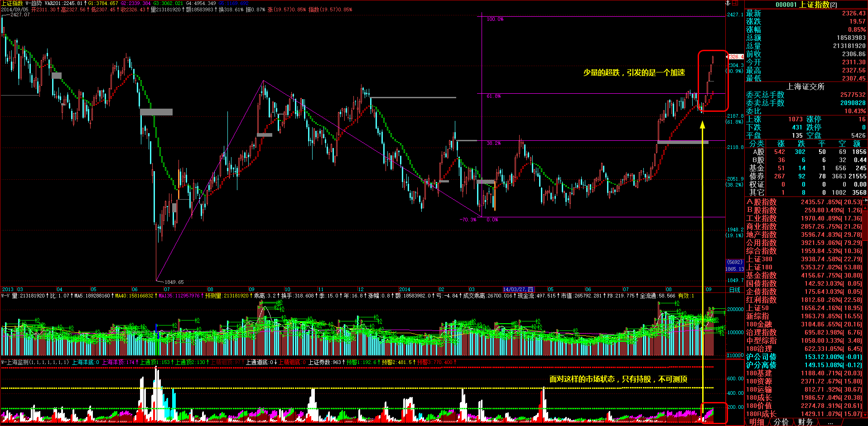Select 上证50 in the index list
868x426 pixels.
click(757, 308)
